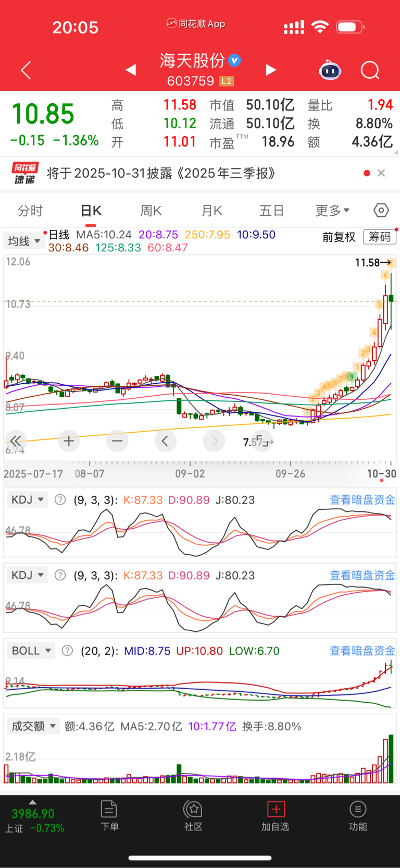Tap the 250:7.95 moving average label

(x=207, y=235)
